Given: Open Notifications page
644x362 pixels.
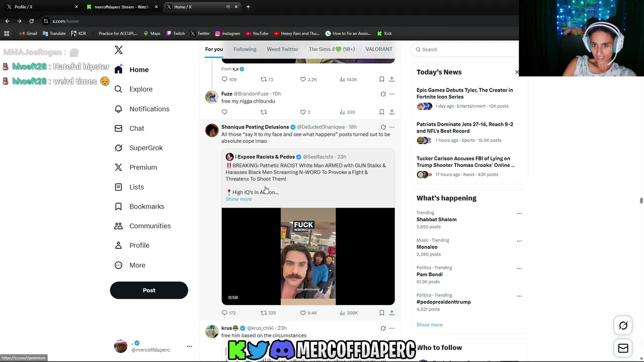Looking at the screenshot, I should 142,109.
